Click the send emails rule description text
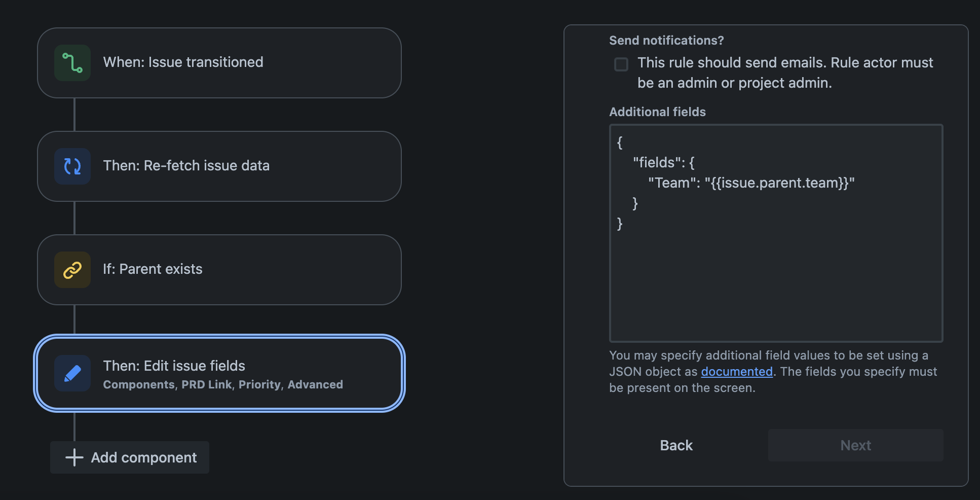The image size is (980, 500). tap(785, 73)
